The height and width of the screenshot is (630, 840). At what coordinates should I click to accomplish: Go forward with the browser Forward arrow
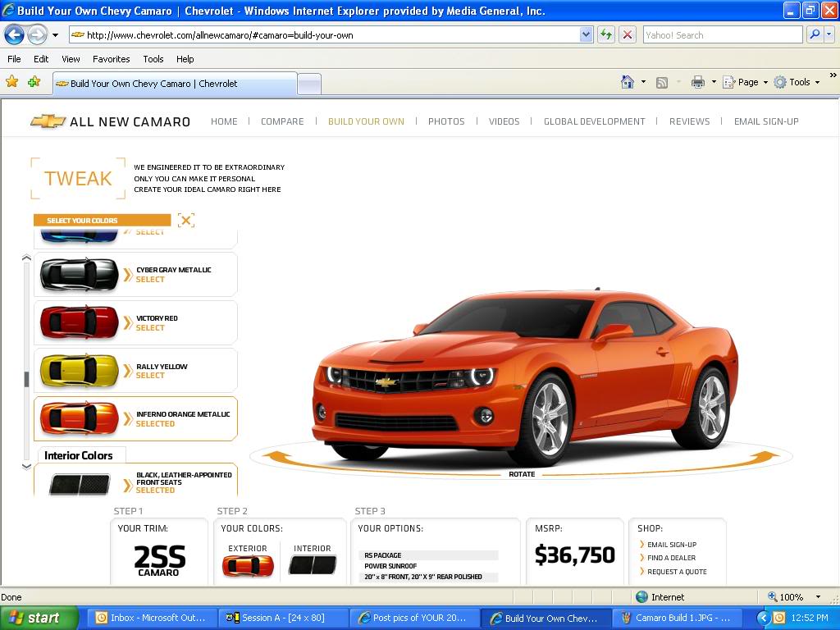pyautogui.click(x=36, y=35)
